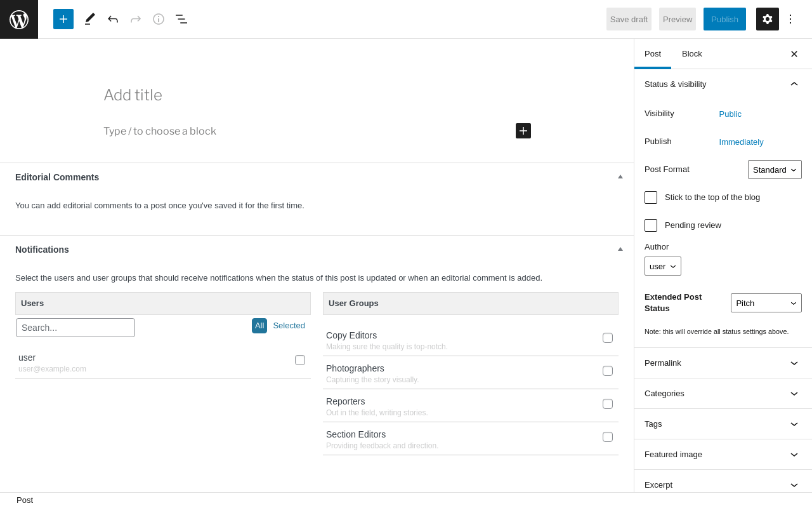Viewport: 812px width, 508px height.
Task: Click the Add title field
Action: tap(317, 95)
